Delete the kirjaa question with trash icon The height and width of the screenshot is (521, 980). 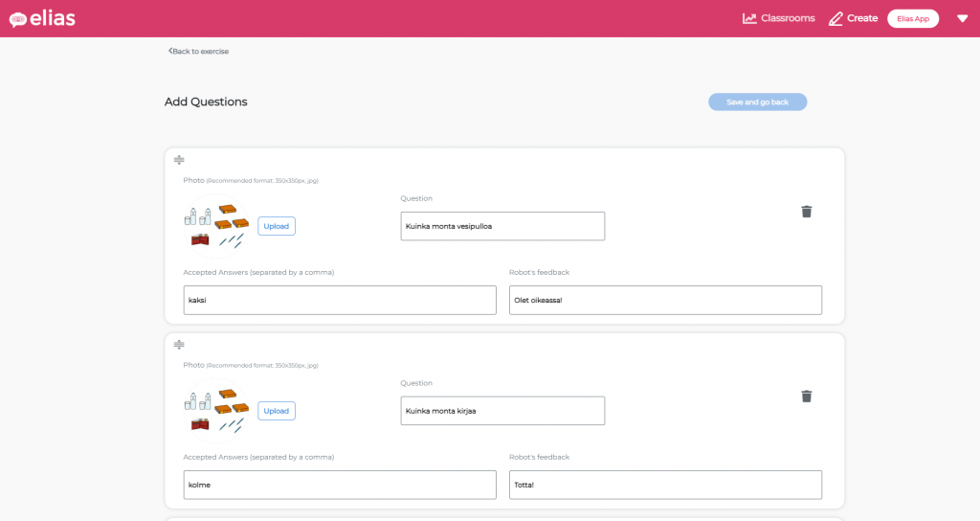806,396
